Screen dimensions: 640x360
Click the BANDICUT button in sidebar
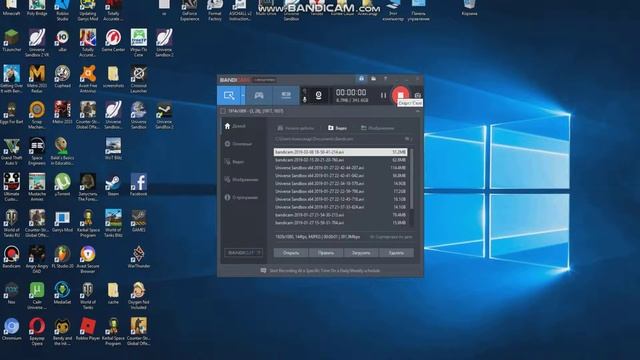(x=243, y=253)
